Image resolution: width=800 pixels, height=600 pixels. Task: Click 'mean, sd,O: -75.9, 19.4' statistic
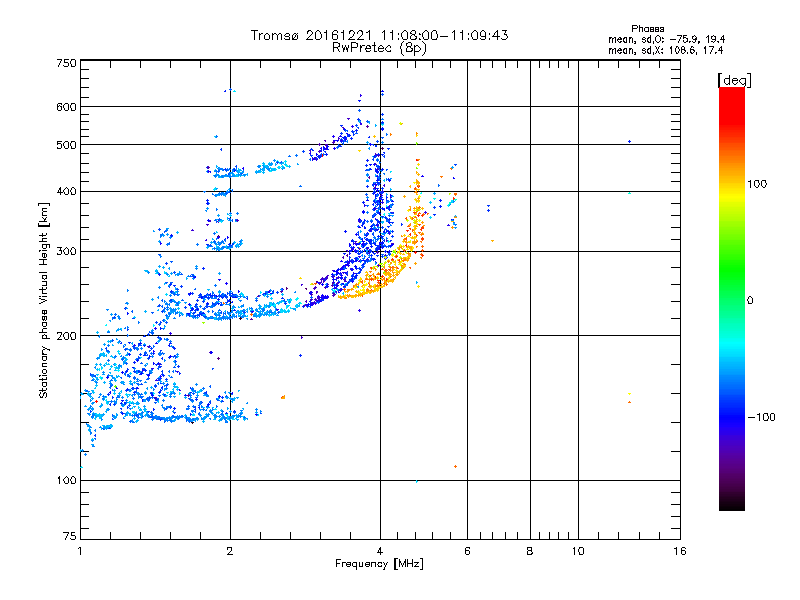pos(666,39)
